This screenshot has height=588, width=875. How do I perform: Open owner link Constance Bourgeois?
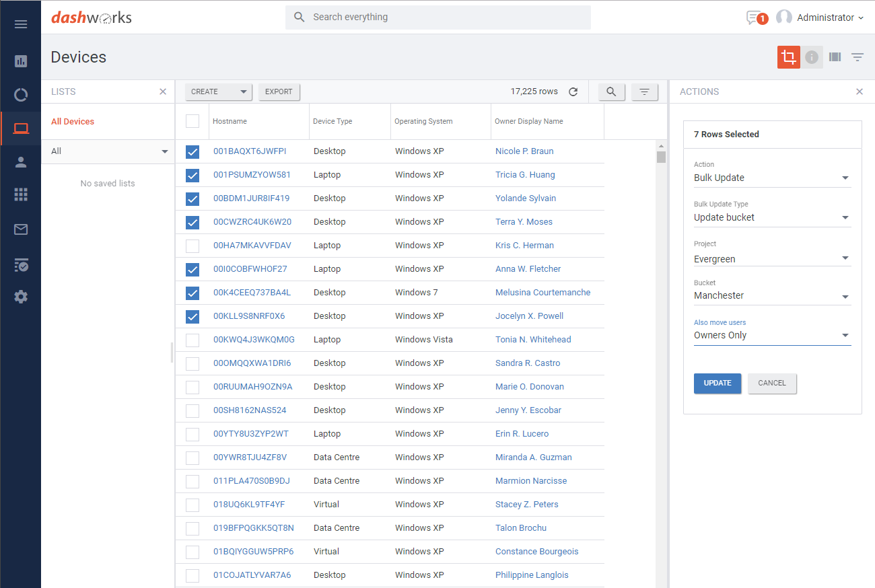[537, 552]
